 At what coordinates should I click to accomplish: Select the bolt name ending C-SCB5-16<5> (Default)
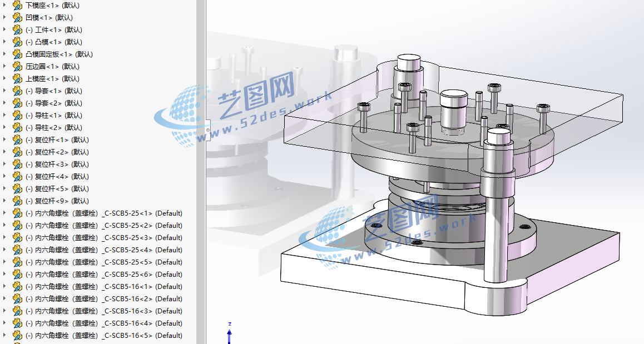tap(104, 336)
